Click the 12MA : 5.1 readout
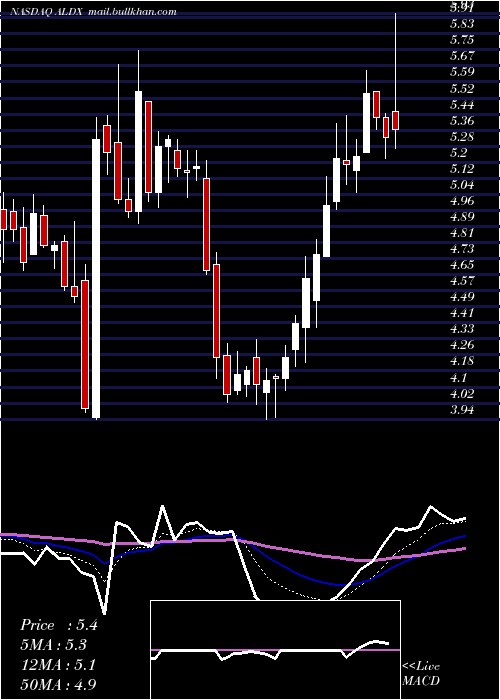Image resolution: width=500 pixels, height=700 pixels. [58, 665]
